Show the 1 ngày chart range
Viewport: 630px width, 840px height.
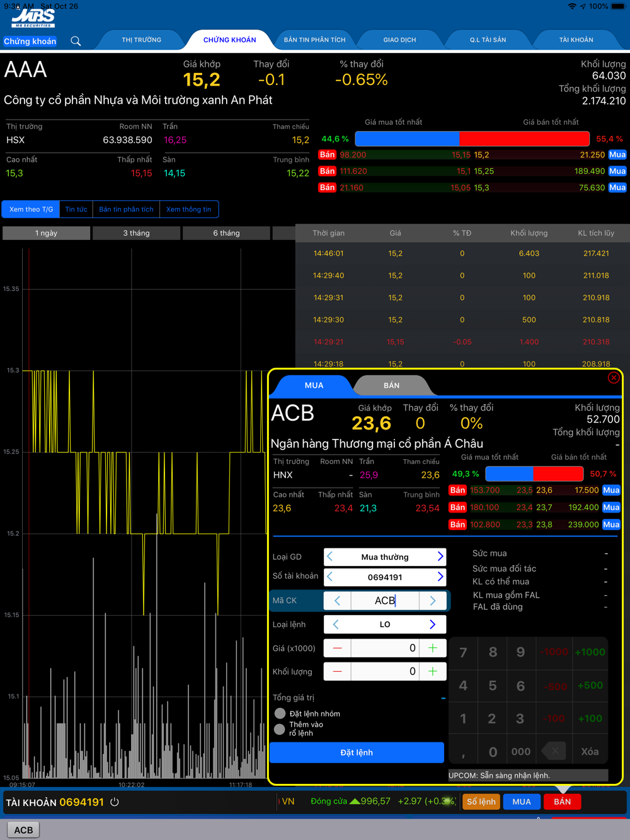pos(46,233)
